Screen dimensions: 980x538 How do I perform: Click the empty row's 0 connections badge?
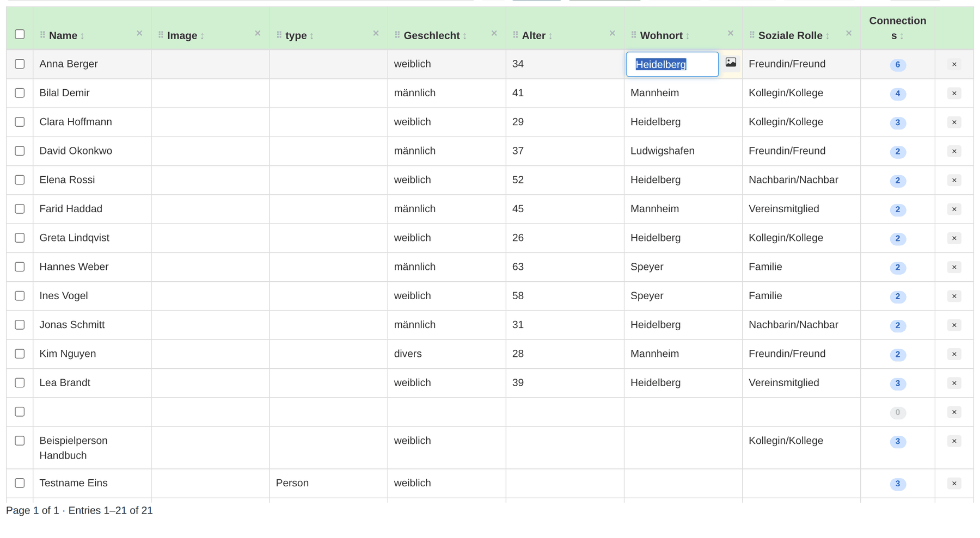coord(898,412)
